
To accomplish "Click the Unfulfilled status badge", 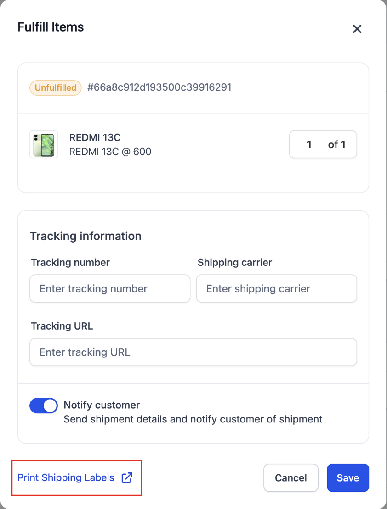I will point(55,88).
